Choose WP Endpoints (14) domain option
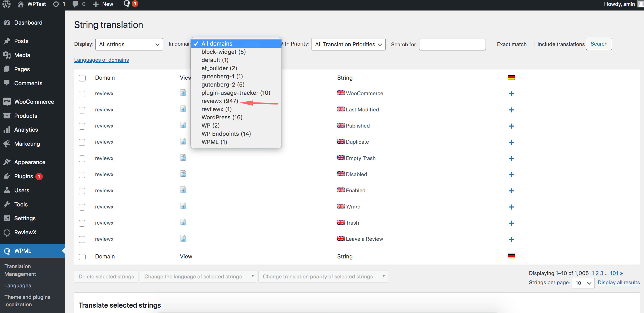644x313 pixels. tap(226, 134)
